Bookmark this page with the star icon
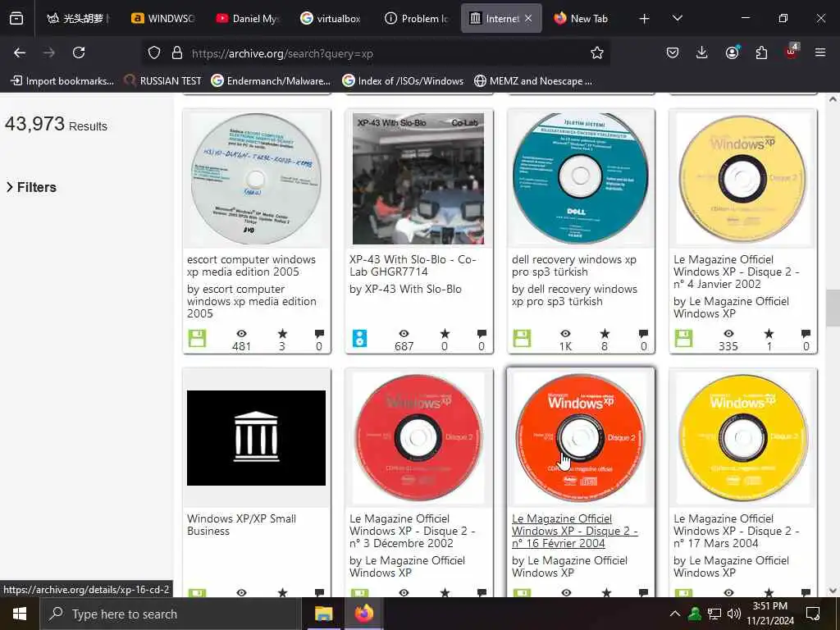 coord(597,52)
